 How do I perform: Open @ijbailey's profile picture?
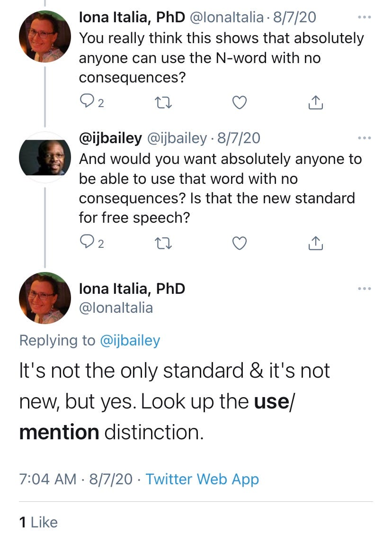tap(45, 158)
